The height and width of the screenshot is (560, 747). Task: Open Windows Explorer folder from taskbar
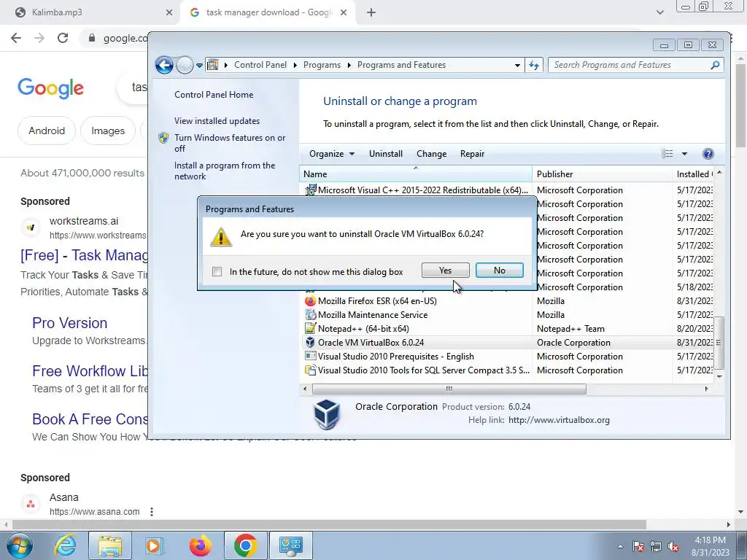110,545
